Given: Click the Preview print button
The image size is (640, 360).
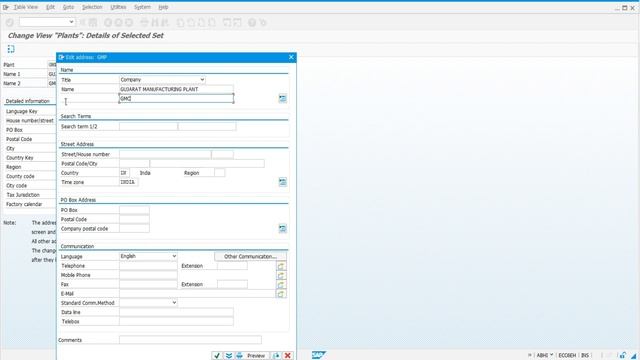Looking at the screenshot, I should 252,356.
